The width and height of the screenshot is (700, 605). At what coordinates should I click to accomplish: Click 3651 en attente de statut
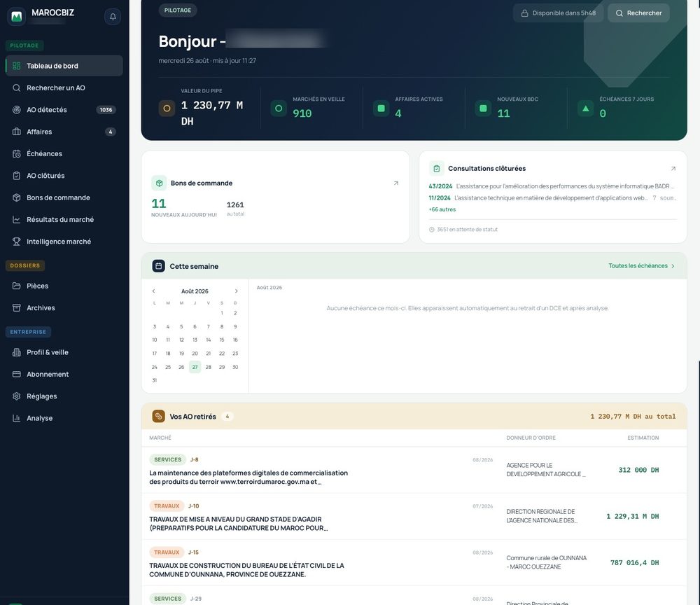(x=463, y=230)
